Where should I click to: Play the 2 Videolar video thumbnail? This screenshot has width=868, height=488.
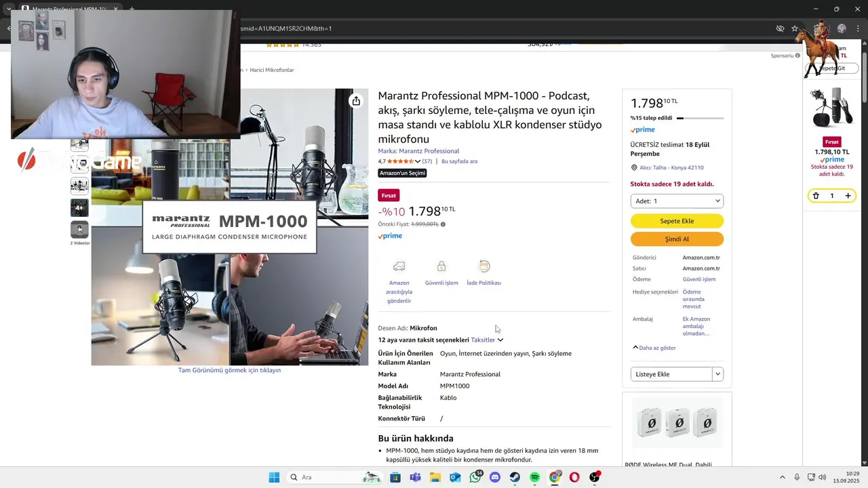pos(79,229)
